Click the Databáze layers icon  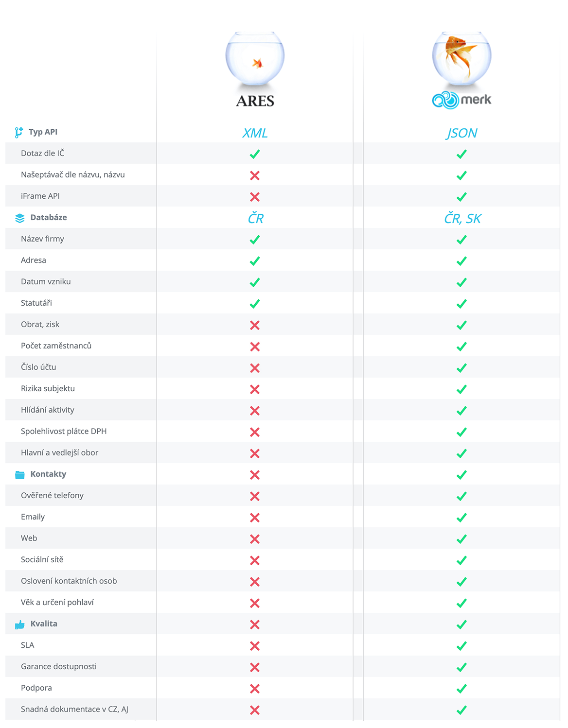(x=19, y=218)
